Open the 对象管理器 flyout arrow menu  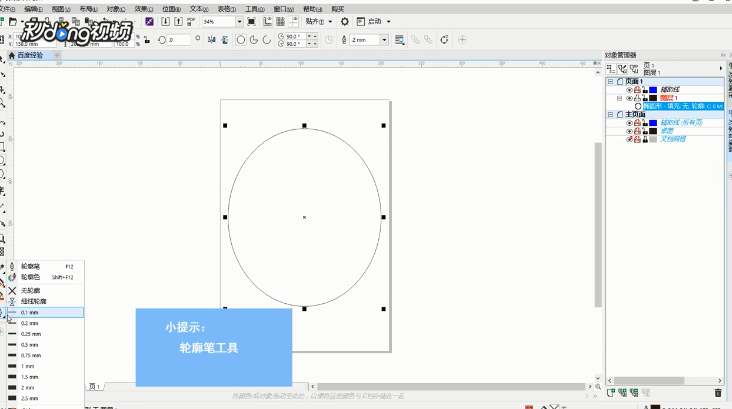point(721,69)
